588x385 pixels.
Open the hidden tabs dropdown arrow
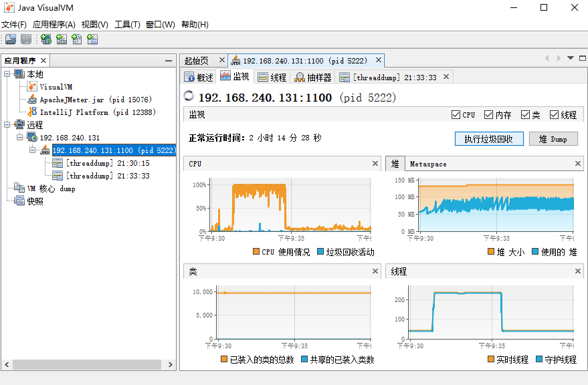tap(570, 58)
